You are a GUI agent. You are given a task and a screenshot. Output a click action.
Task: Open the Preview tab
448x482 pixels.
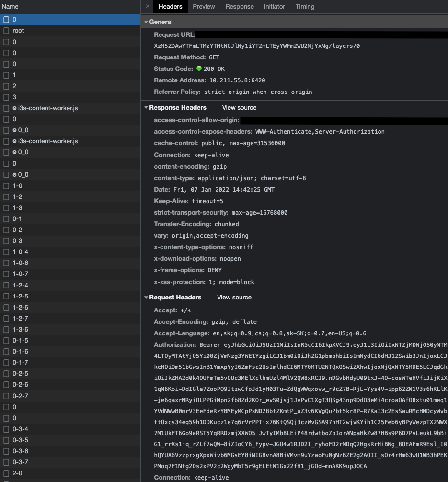(204, 6)
